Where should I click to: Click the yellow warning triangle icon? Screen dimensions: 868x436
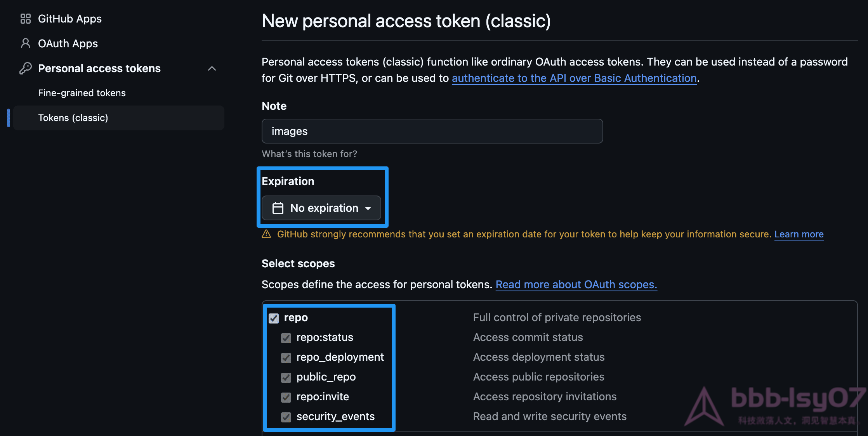266,234
